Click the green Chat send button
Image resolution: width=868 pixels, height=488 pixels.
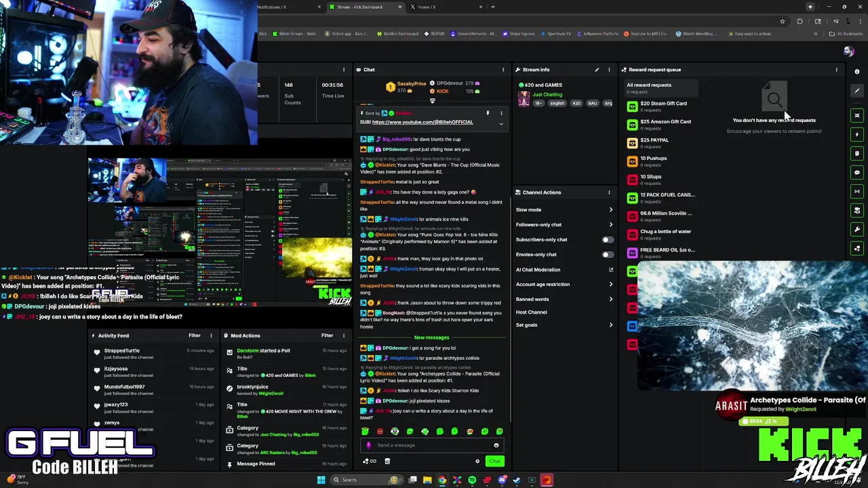point(495,462)
